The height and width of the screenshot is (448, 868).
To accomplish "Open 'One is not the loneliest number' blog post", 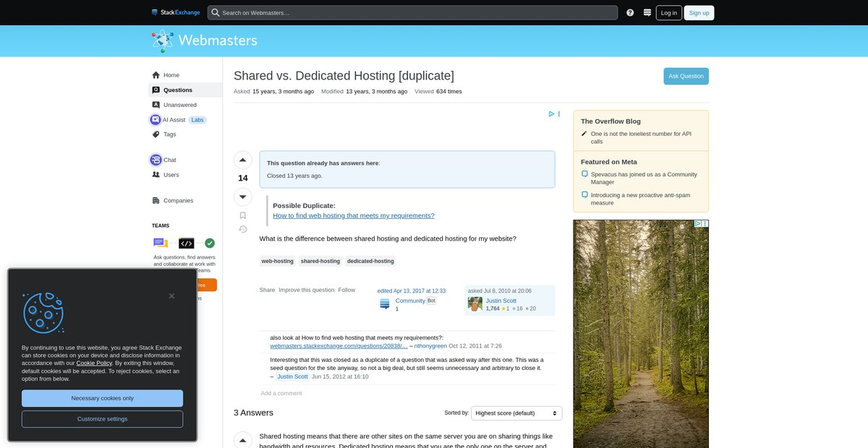I will tap(641, 137).
